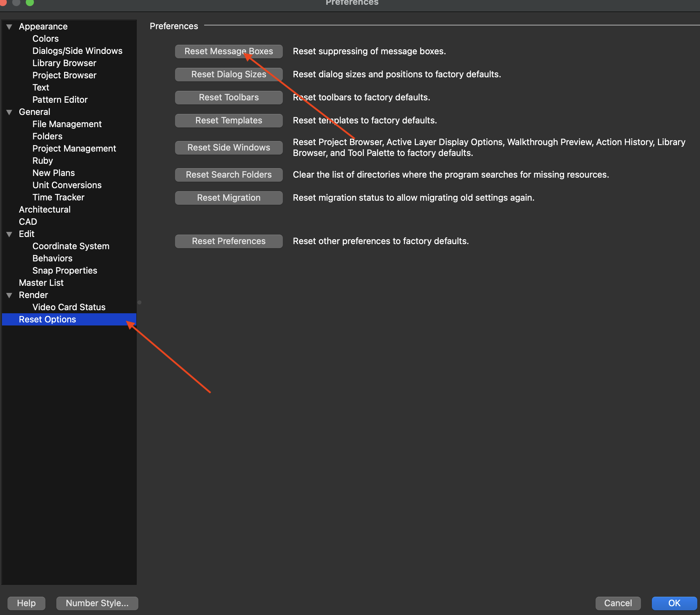Image resolution: width=700 pixels, height=615 pixels.
Task: Click Reset Message Boxes button
Action: tap(229, 52)
